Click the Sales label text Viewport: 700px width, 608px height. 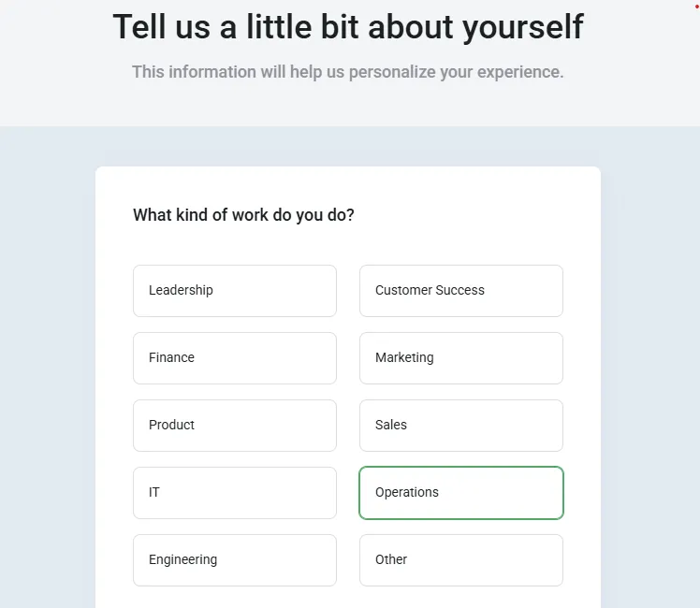click(x=391, y=426)
